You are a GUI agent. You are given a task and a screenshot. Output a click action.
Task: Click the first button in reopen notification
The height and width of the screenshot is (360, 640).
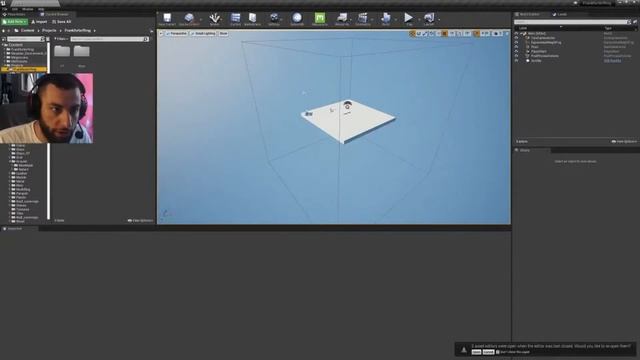pos(476,352)
